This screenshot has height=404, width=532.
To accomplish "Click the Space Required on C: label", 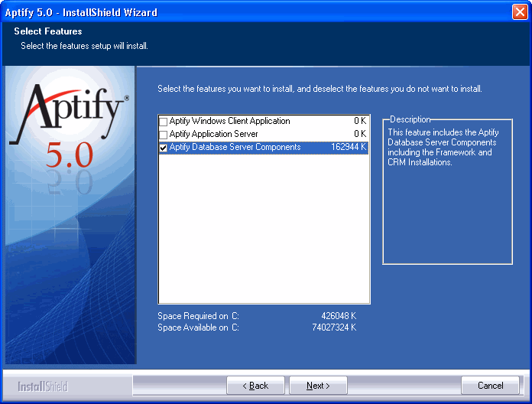I will (x=198, y=316).
